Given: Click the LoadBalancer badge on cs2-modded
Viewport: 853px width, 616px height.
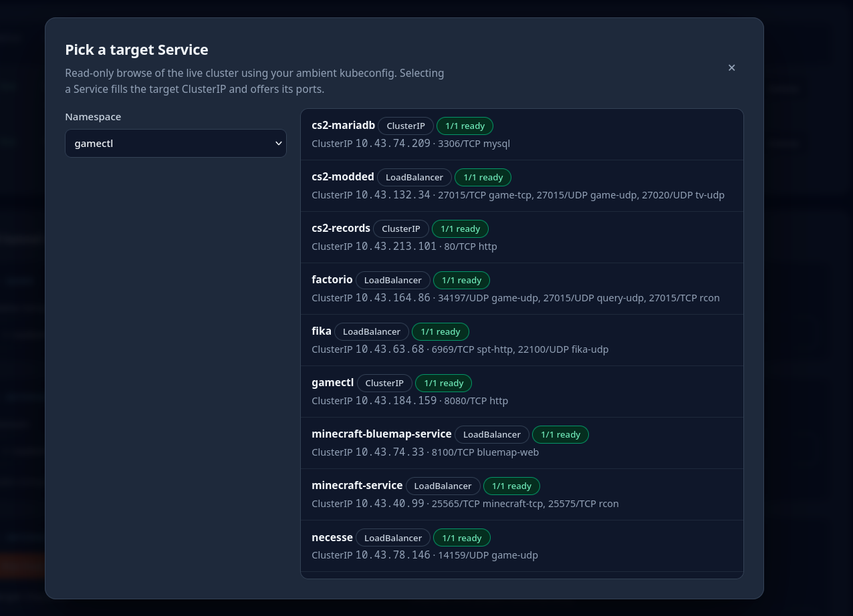Looking at the screenshot, I should pos(414,177).
